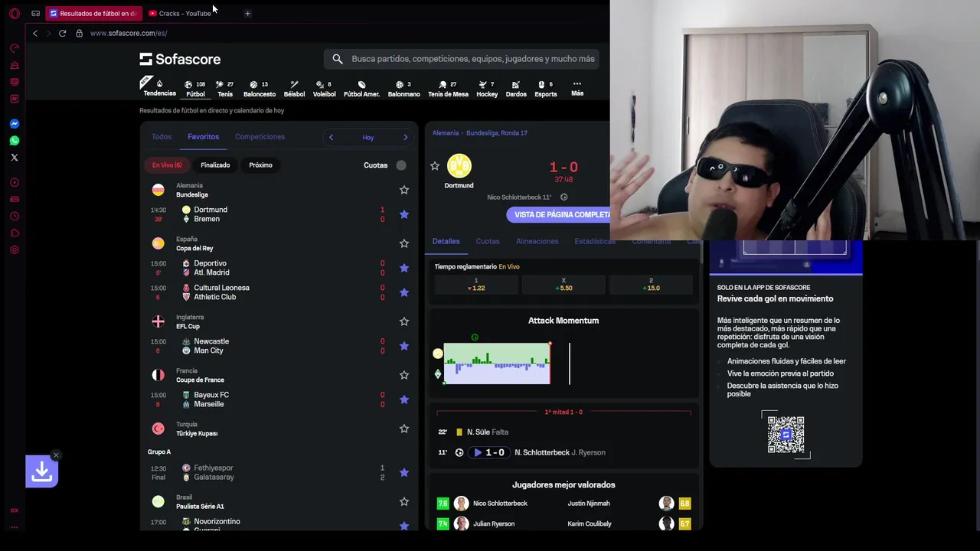
Task: Click the blue download arrow icon
Action: 41,473
